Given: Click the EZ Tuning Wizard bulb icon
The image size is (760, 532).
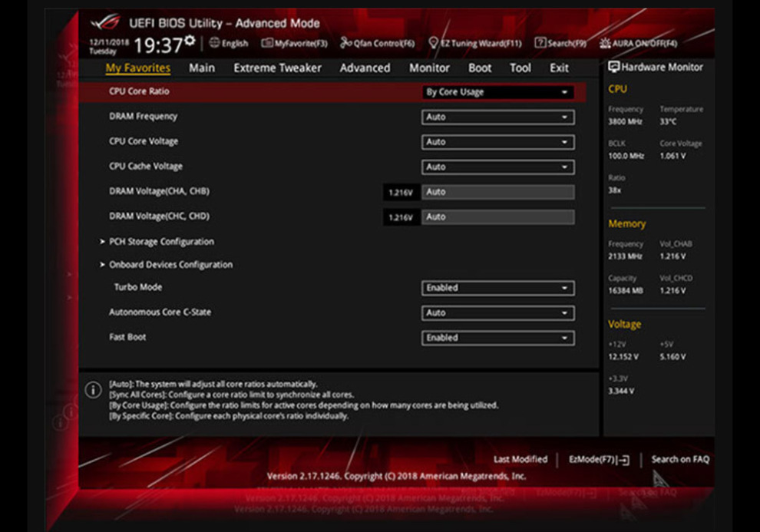Looking at the screenshot, I should click(433, 43).
